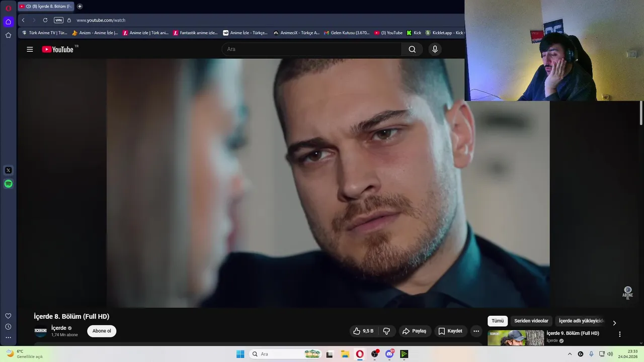The height and width of the screenshot is (362, 644).
Task: Open YouTube guide hamburger menu
Action: click(x=30, y=49)
